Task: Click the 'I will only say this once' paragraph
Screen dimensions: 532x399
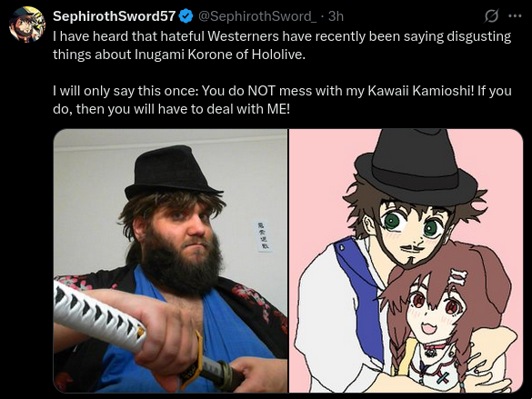Action: point(282,100)
